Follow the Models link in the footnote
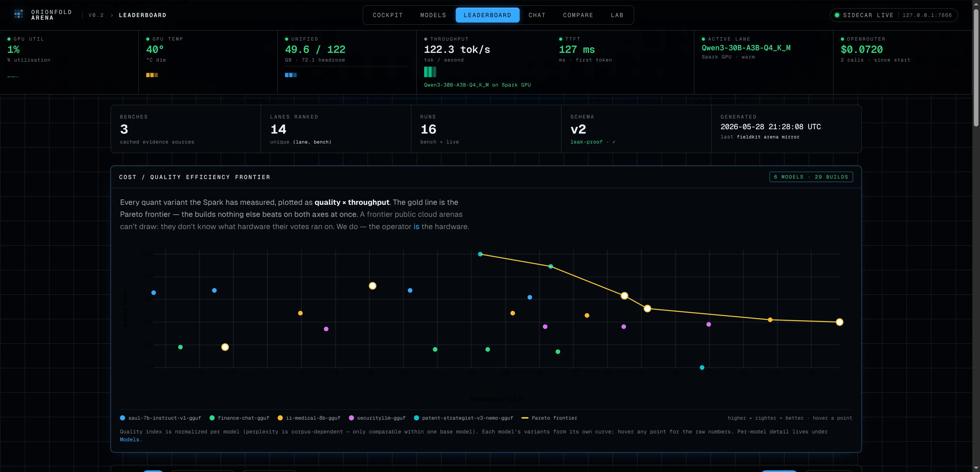Screen dimensions: 980x472 [x=129, y=440]
